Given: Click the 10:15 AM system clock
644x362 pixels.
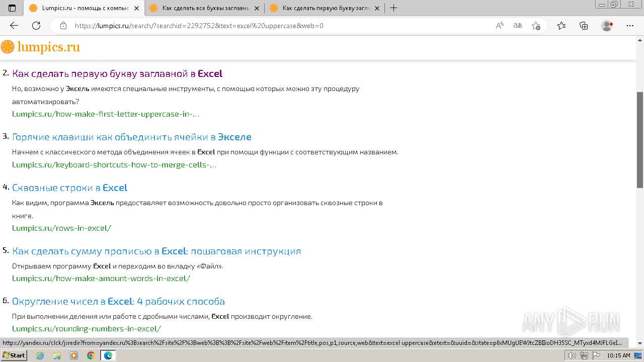Looking at the screenshot, I should tap(618, 355).
